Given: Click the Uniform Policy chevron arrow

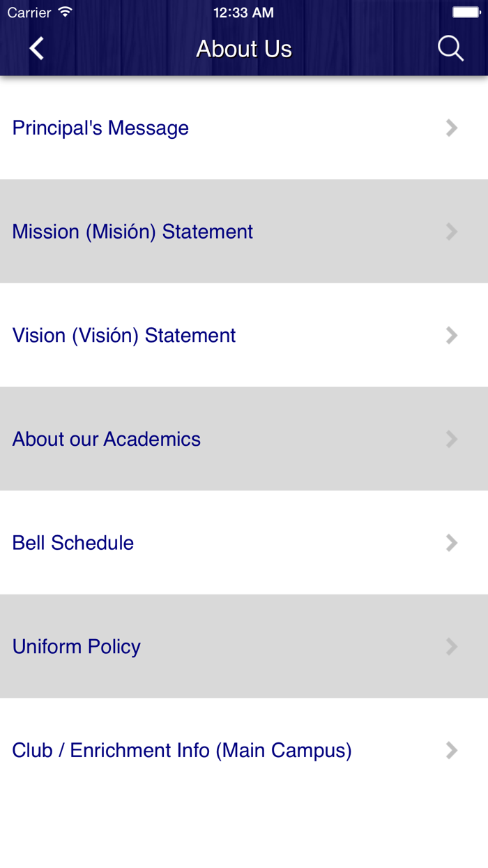Looking at the screenshot, I should pyautogui.click(x=452, y=647).
